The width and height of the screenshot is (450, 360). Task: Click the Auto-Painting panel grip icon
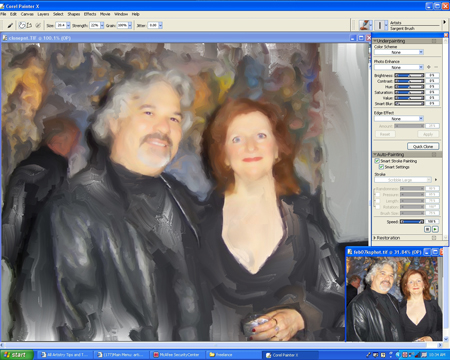(x=434, y=155)
